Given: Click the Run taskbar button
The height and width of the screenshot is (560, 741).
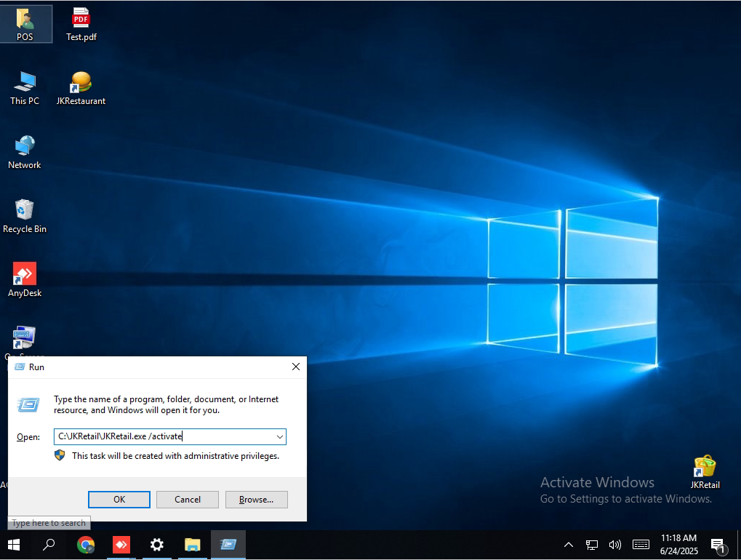Looking at the screenshot, I should (x=228, y=545).
